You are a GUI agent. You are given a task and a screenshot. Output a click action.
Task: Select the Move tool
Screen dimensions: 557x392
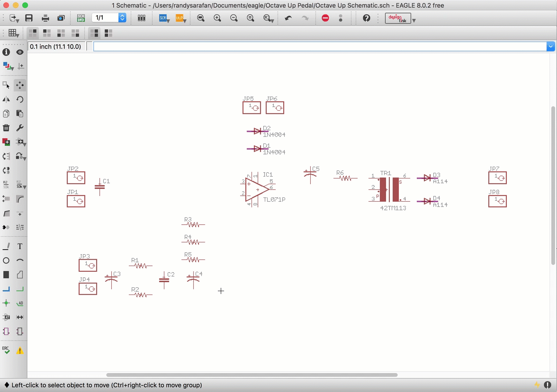(x=20, y=85)
